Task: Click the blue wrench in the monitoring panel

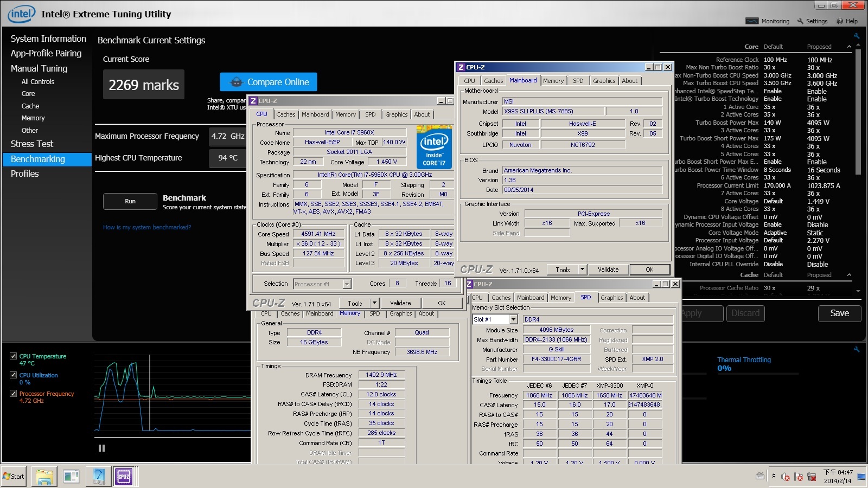Action: [857, 350]
